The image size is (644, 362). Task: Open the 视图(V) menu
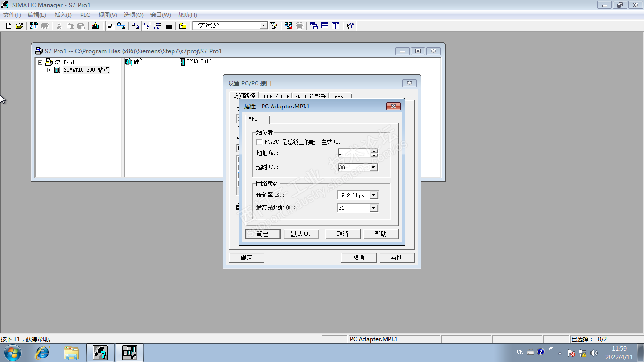[107, 15]
